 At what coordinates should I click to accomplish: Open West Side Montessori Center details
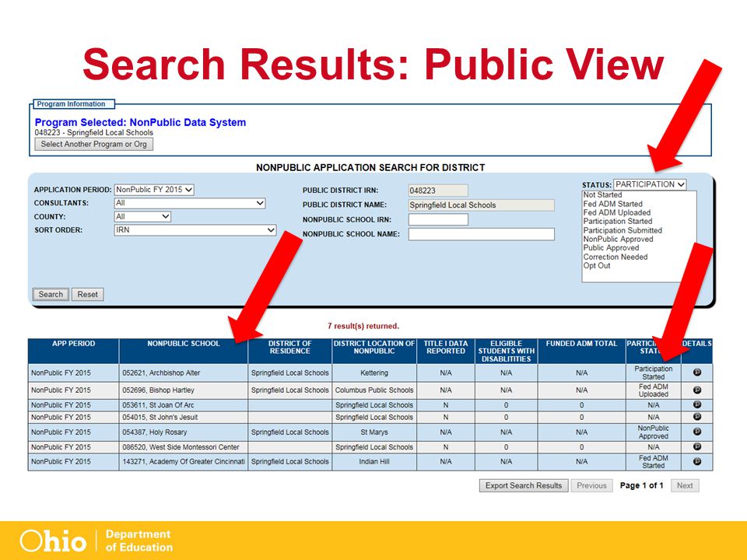click(697, 446)
